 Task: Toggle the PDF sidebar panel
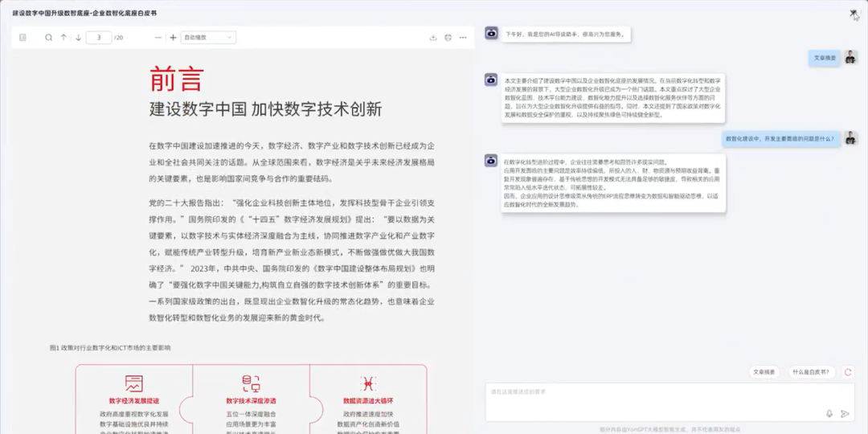pos(23,38)
